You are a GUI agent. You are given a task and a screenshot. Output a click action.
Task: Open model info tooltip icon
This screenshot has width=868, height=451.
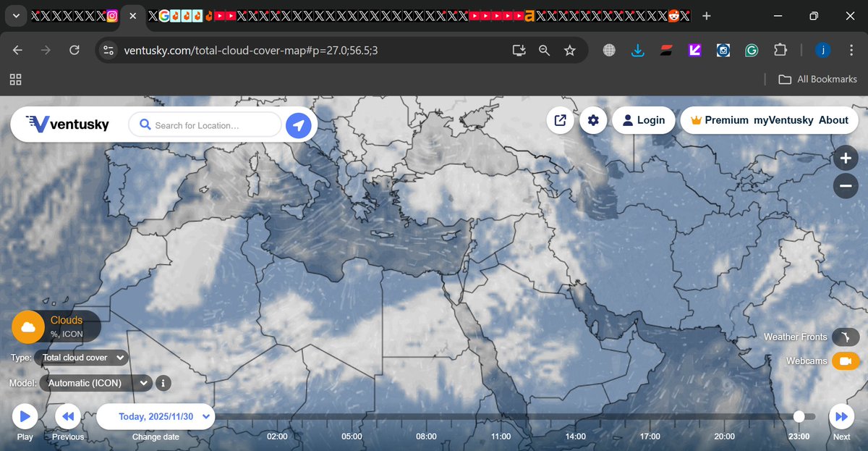click(163, 383)
